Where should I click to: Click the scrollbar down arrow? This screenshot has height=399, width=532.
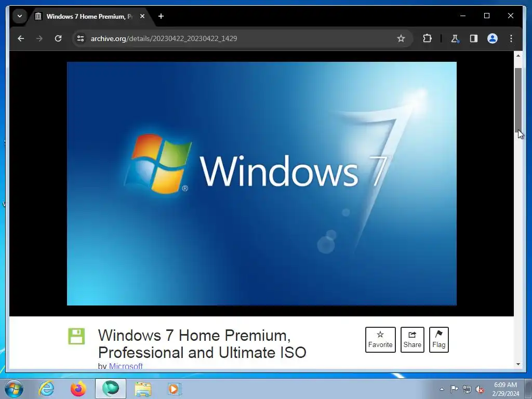(x=518, y=364)
